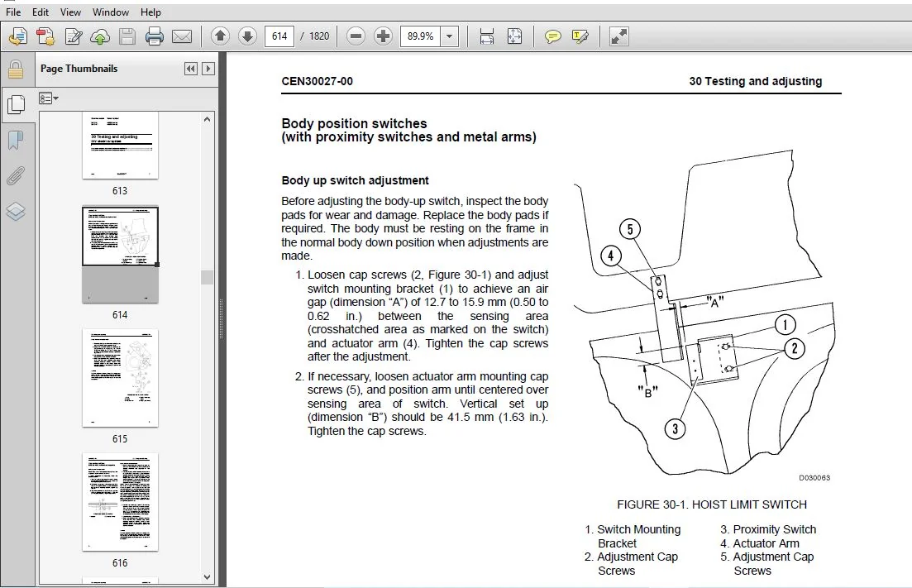
Task: Click the Export PDF icon with gear
Action: coord(45,36)
